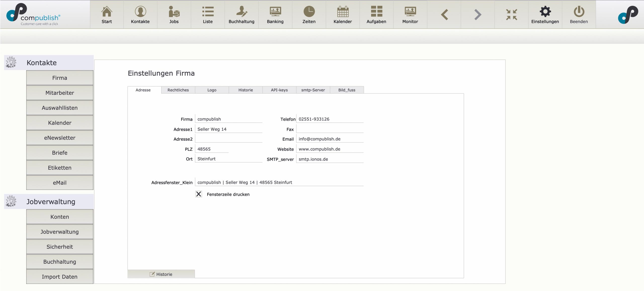This screenshot has height=291, width=644.
Task: Open the Liste view icon
Action: click(208, 15)
